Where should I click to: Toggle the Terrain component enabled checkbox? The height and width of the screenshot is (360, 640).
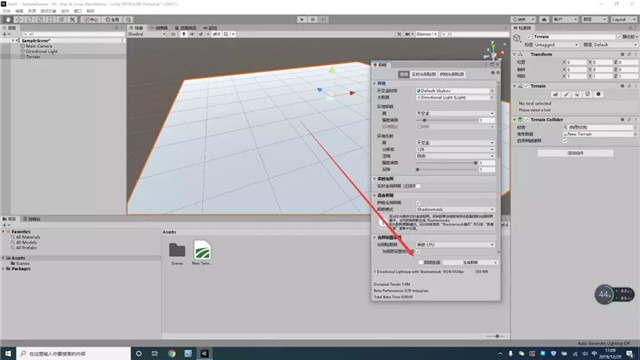[527, 86]
